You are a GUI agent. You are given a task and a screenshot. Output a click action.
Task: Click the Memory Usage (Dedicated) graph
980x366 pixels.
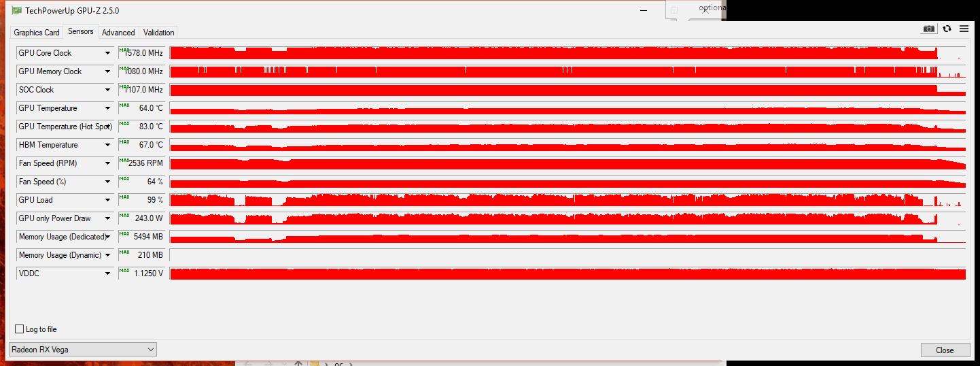pyautogui.click(x=567, y=237)
